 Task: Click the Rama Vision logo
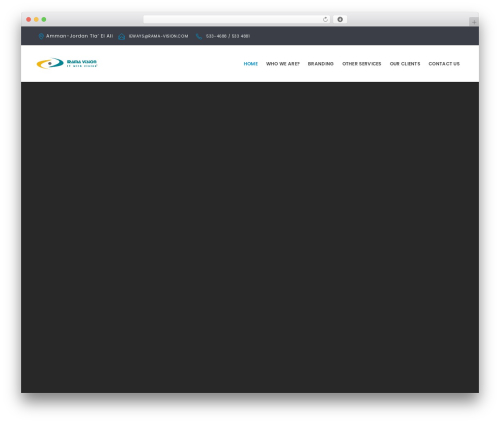point(67,63)
